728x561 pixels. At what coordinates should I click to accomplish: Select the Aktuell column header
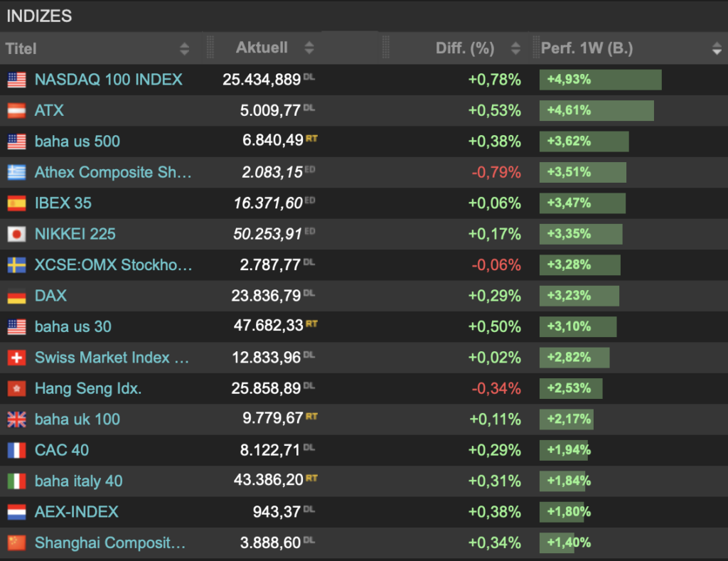tap(261, 48)
